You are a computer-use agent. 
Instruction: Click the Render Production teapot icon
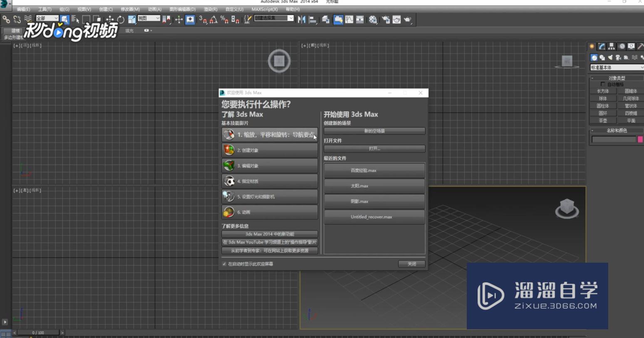pyautogui.click(x=408, y=19)
